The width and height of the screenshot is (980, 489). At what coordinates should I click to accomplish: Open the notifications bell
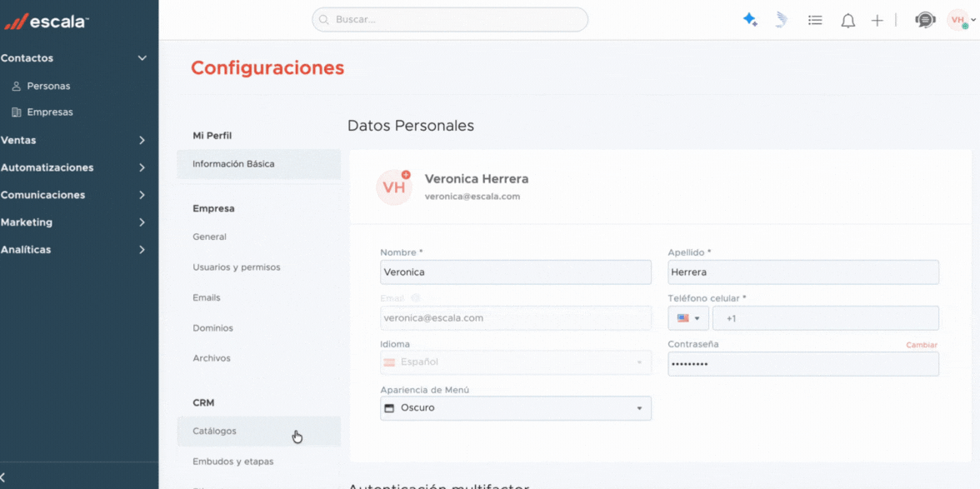847,21
